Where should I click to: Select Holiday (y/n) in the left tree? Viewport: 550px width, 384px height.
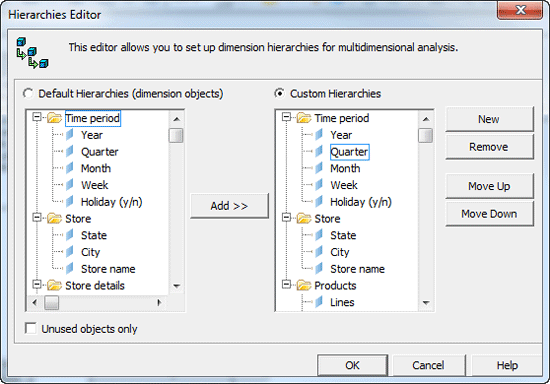112,202
